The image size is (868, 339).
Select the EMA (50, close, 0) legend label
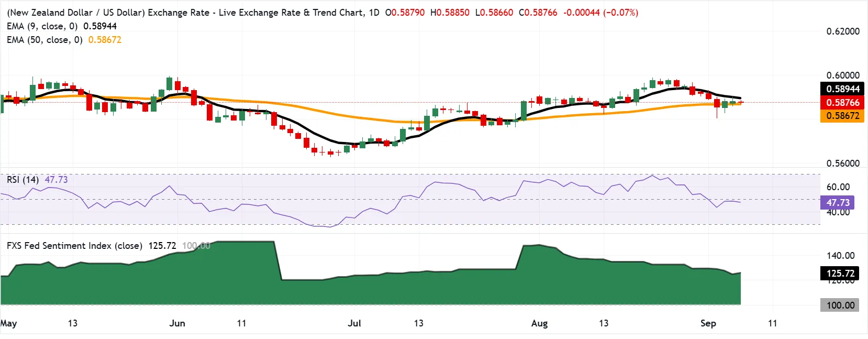click(x=44, y=40)
